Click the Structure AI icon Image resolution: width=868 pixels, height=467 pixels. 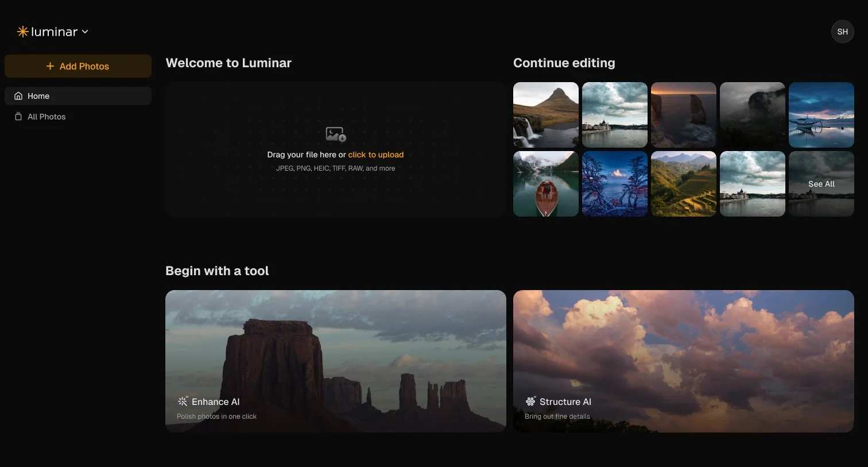coord(530,402)
